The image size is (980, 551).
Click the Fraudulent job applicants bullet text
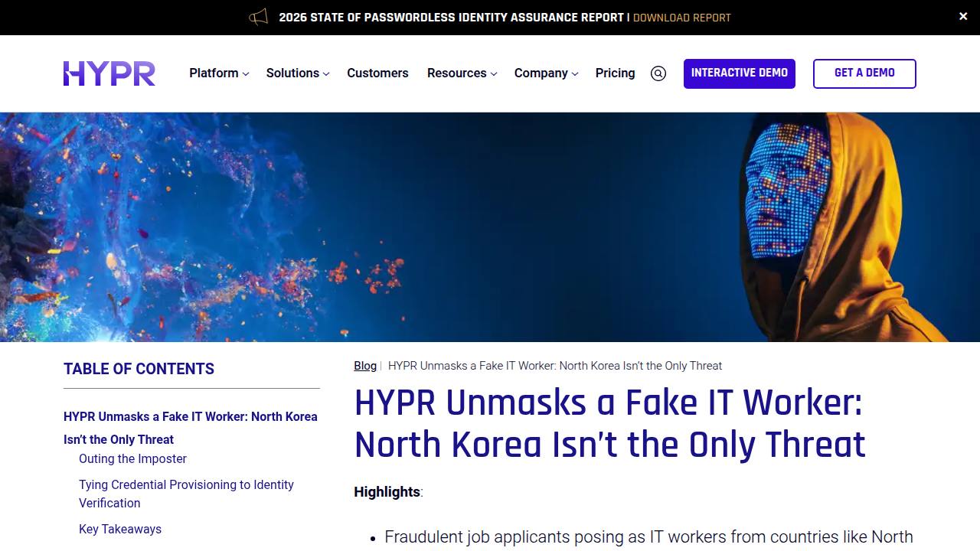pyautogui.click(x=648, y=537)
